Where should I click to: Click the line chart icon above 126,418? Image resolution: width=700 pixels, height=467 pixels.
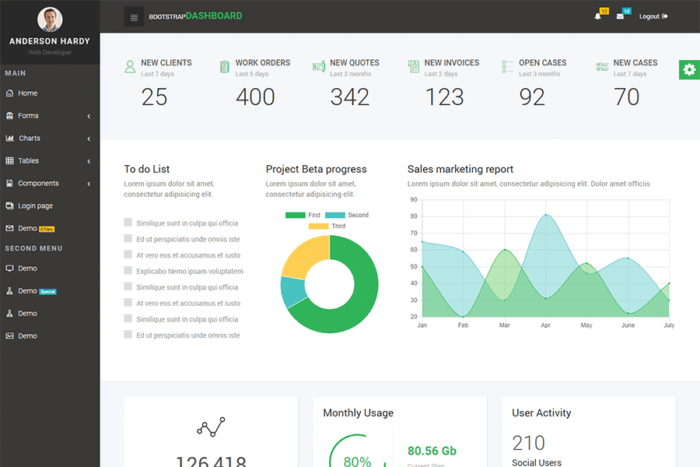pyautogui.click(x=211, y=427)
